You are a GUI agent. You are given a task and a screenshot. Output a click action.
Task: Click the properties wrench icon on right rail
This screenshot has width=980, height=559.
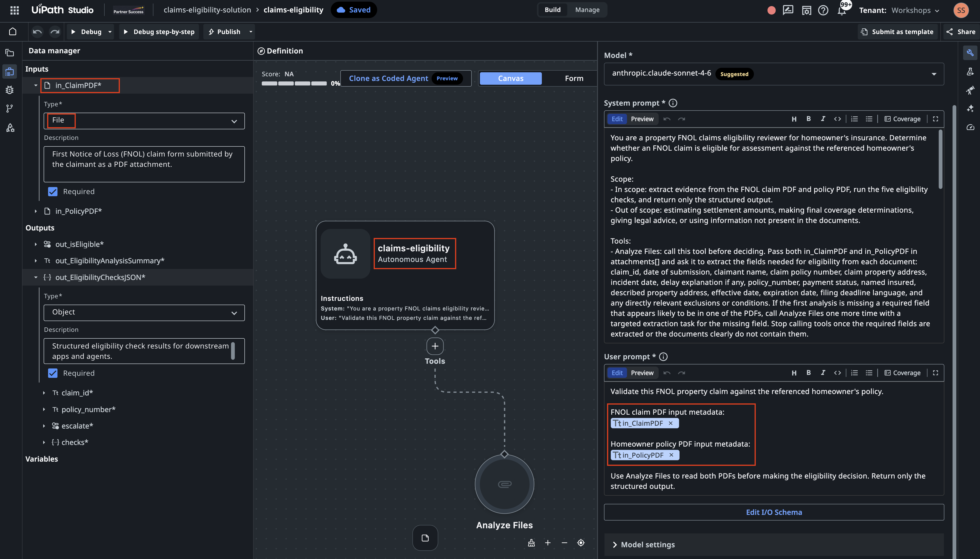pos(970,53)
